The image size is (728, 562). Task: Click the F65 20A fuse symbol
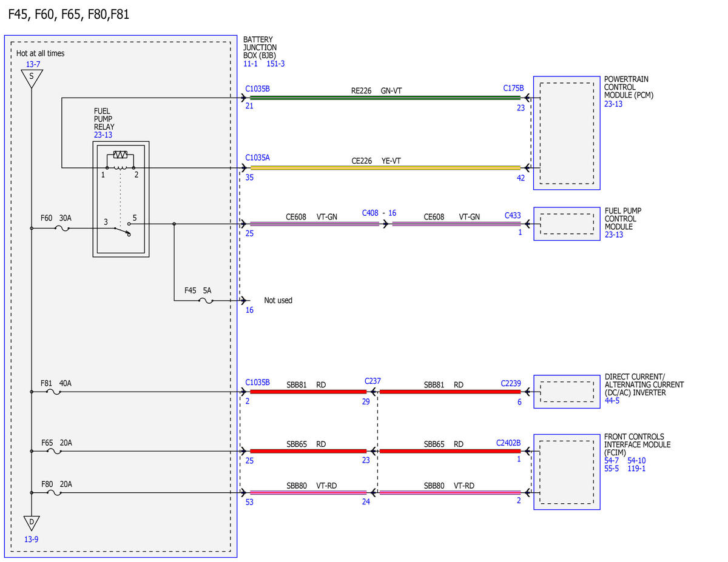[53, 451]
